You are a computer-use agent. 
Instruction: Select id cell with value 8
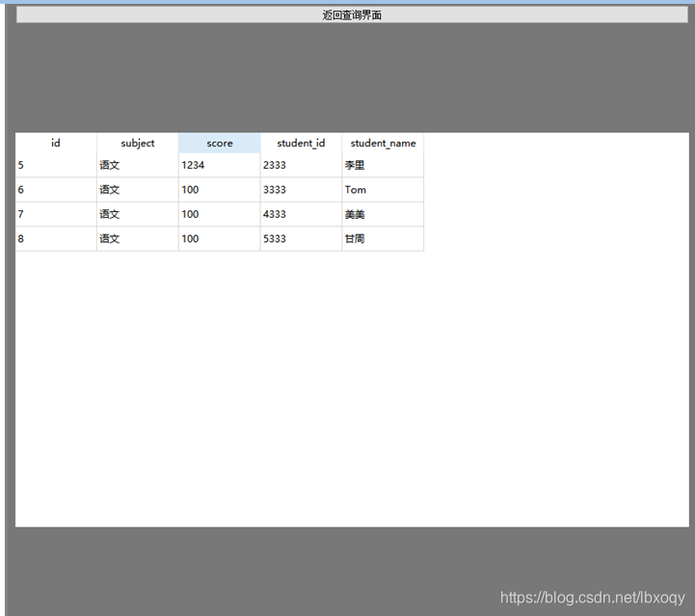click(x=56, y=239)
